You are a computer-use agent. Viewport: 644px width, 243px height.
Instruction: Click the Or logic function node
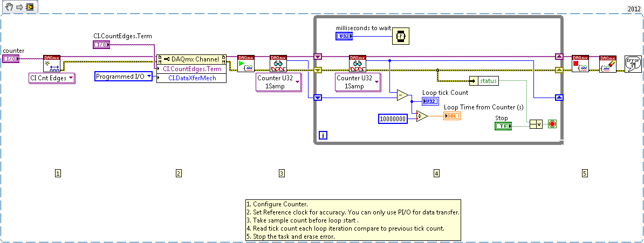[536, 124]
